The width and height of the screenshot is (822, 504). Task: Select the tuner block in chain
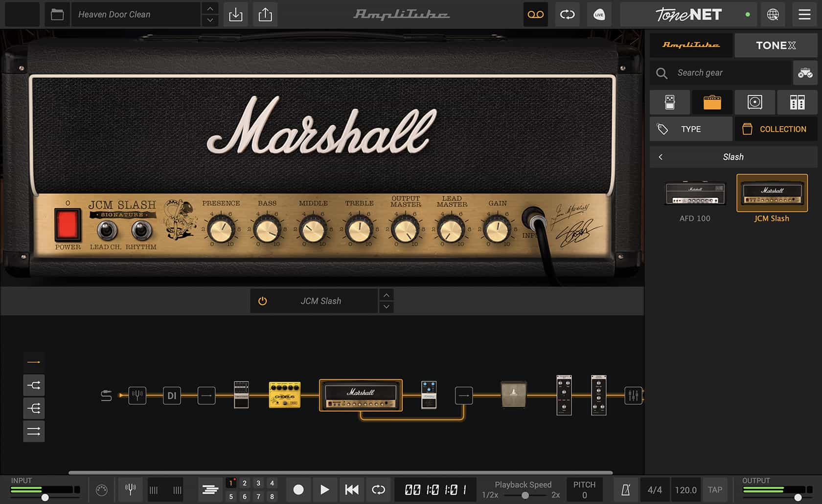point(137,395)
